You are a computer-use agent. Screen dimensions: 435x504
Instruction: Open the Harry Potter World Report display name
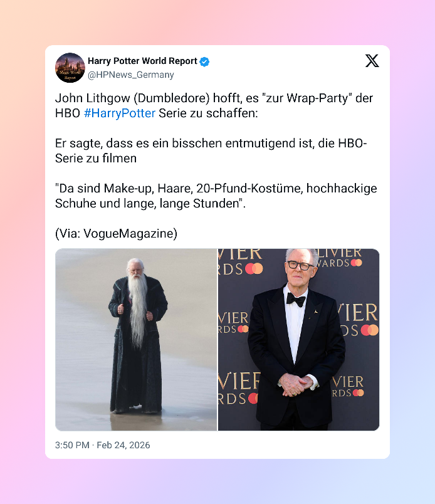[142, 61]
